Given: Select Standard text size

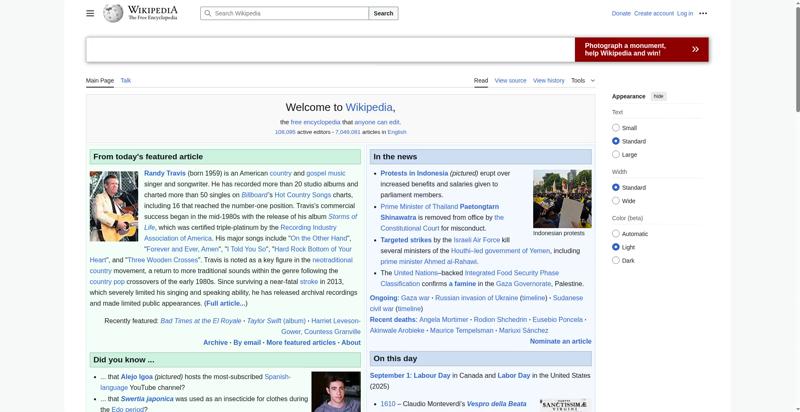Looking at the screenshot, I should click(616, 141).
